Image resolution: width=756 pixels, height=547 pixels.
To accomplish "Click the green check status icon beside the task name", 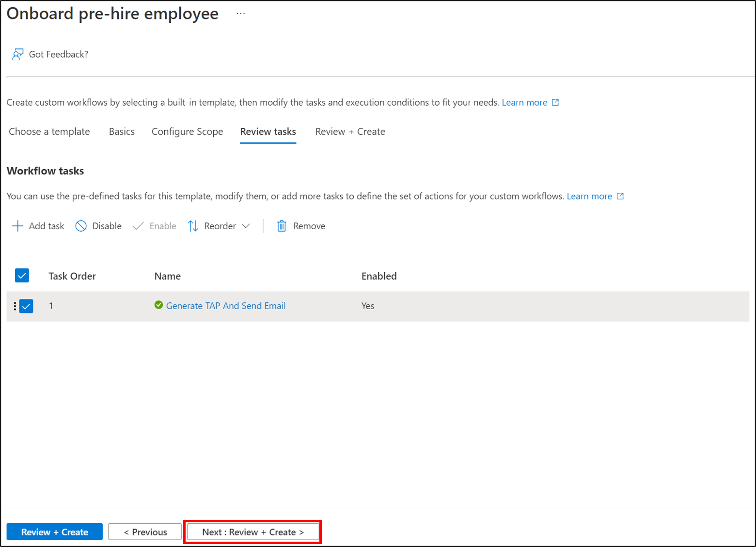I will coord(158,305).
